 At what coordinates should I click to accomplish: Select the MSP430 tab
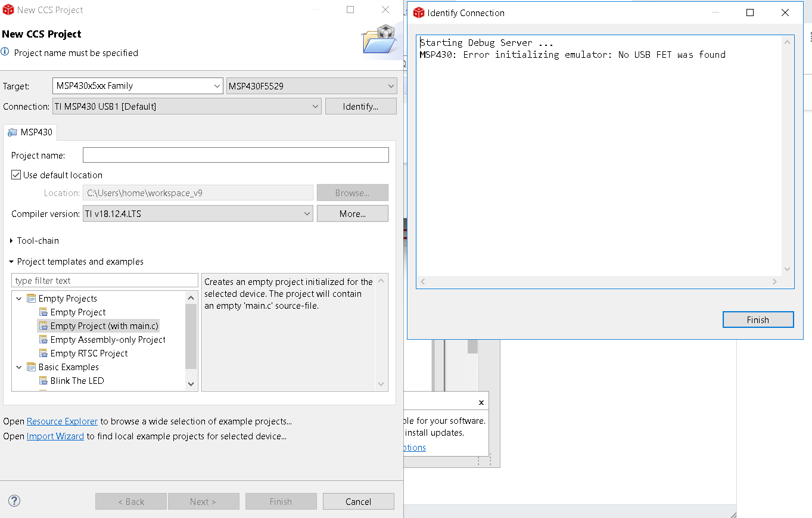tap(30, 132)
